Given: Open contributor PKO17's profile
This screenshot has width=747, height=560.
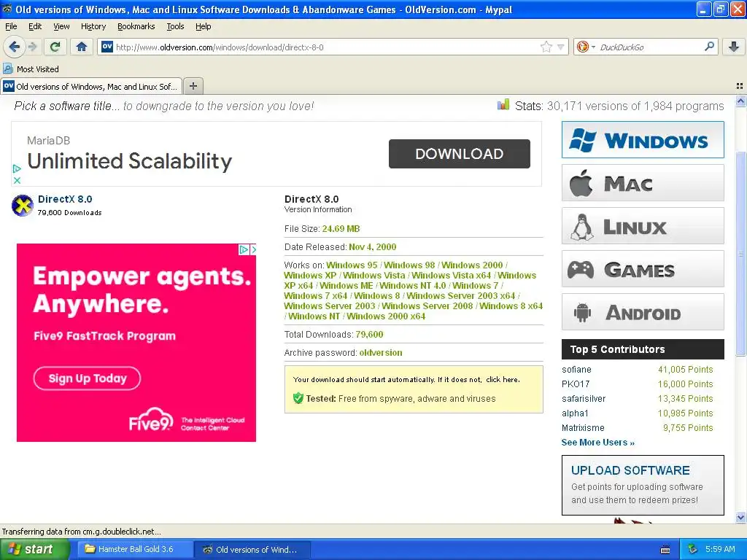Looking at the screenshot, I should [x=576, y=384].
